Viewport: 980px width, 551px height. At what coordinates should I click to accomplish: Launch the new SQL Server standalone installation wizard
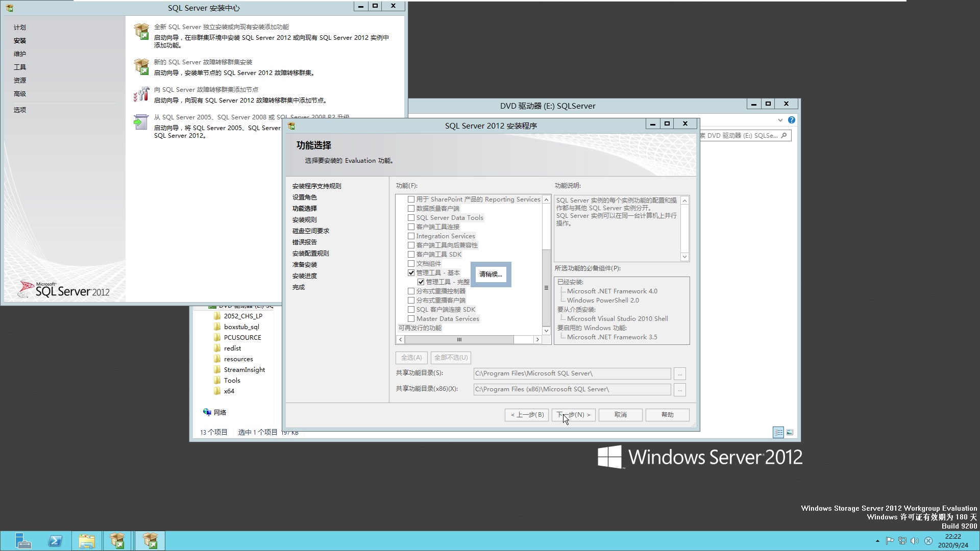coord(222,27)
